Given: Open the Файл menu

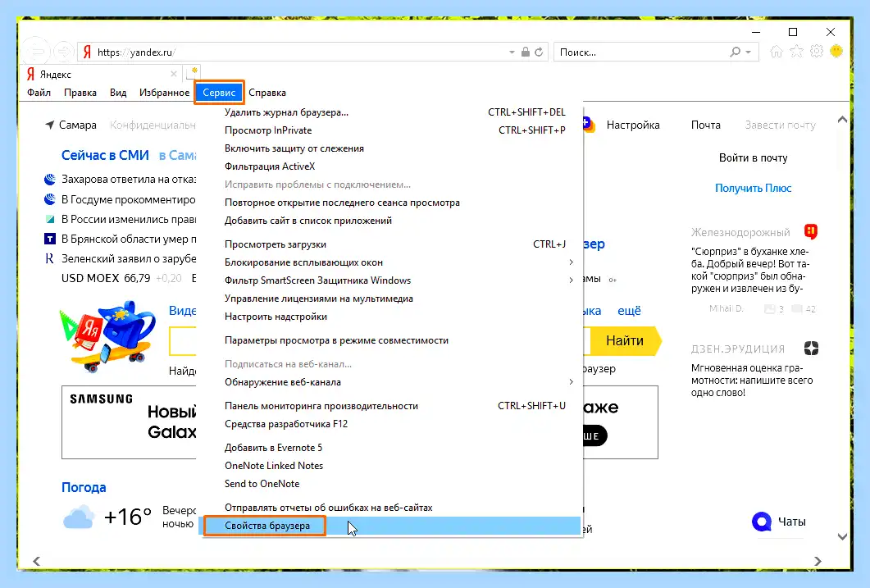Looking at the screenshot, I should click(x=39, y=93).
